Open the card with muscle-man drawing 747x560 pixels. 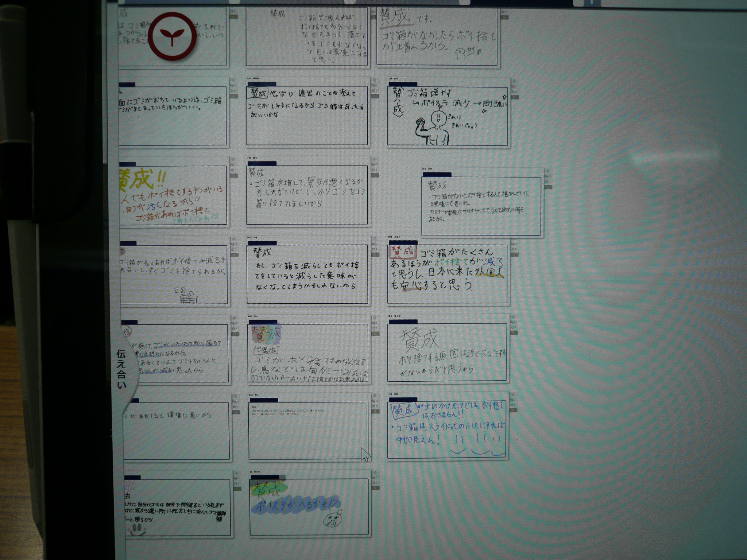pyautogui.click(x=447, y=116)
